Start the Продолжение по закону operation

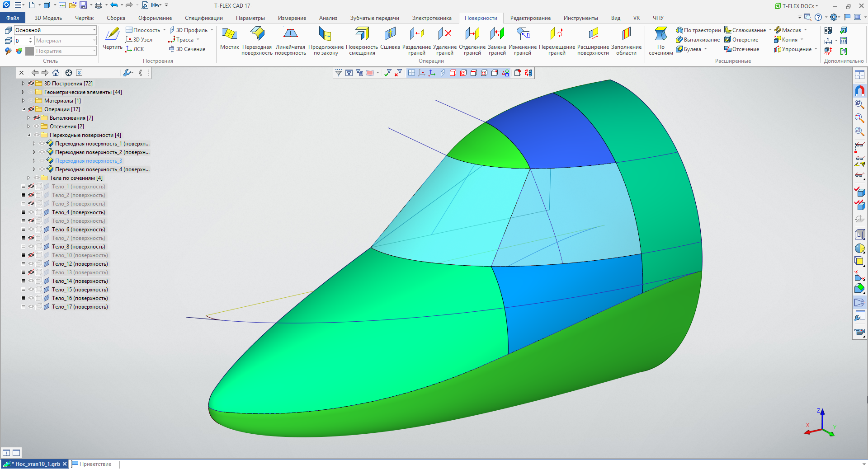(x=326, y=41)
